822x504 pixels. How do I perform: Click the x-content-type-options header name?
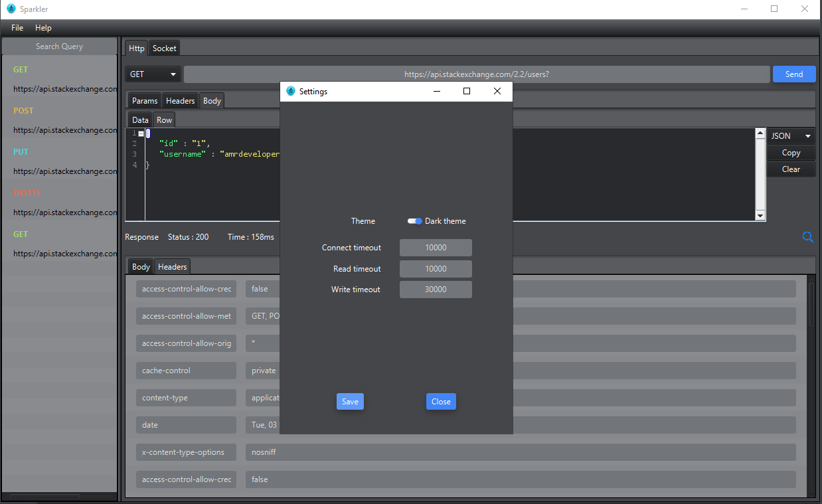tap(186, 452)
